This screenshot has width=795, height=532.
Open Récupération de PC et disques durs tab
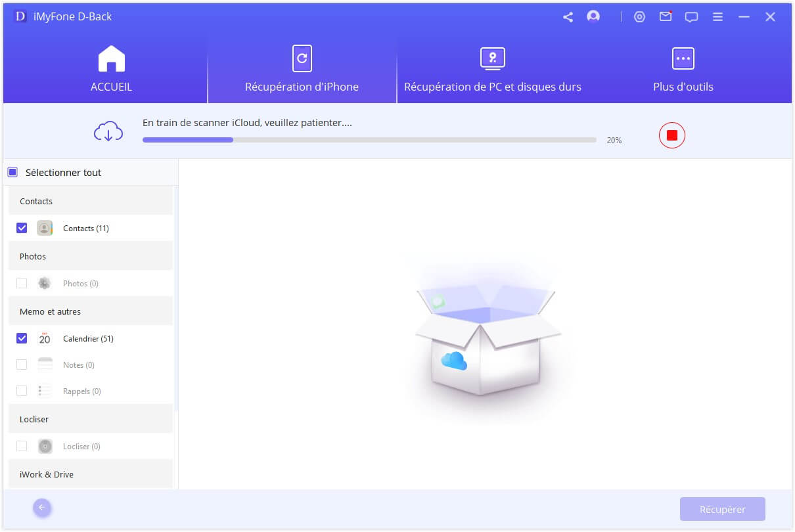pyautogui.click(x=492, y=70)
